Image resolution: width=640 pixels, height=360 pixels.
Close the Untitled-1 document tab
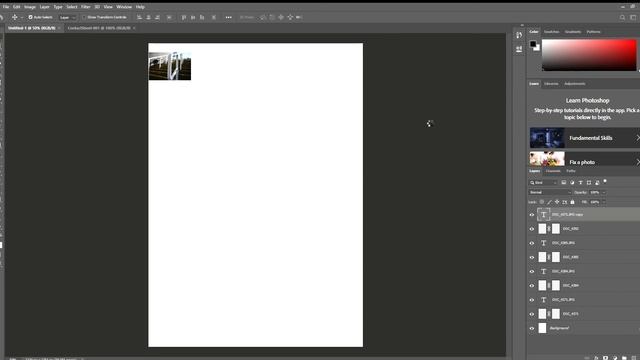point(59,28)
